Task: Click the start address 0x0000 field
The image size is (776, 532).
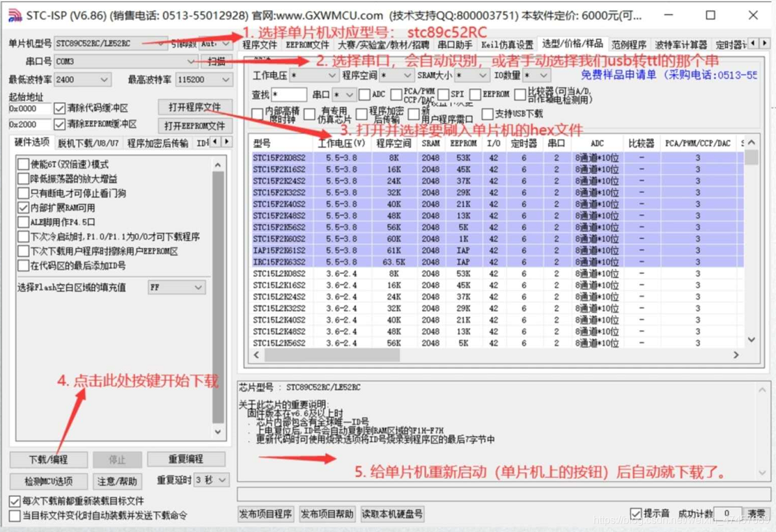Action: coord(29,108)
